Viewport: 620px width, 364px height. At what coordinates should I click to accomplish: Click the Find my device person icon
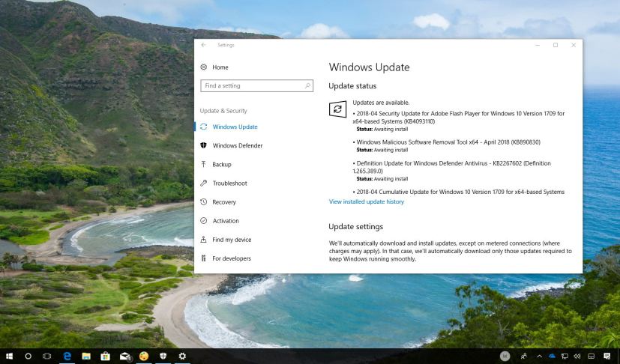[x=204, y=240]
